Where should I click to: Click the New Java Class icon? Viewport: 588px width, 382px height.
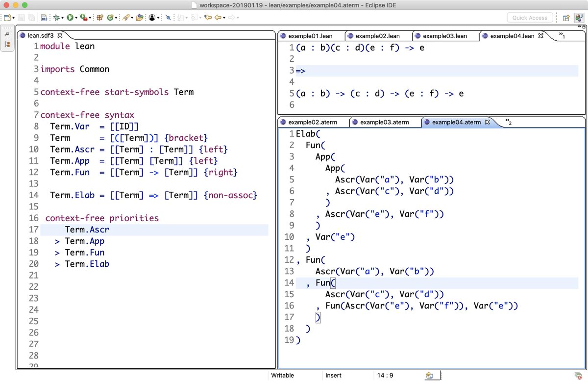110,18
